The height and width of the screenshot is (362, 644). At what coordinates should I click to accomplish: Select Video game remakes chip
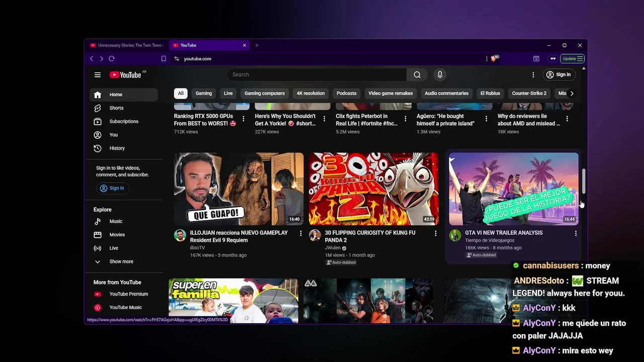390,93
